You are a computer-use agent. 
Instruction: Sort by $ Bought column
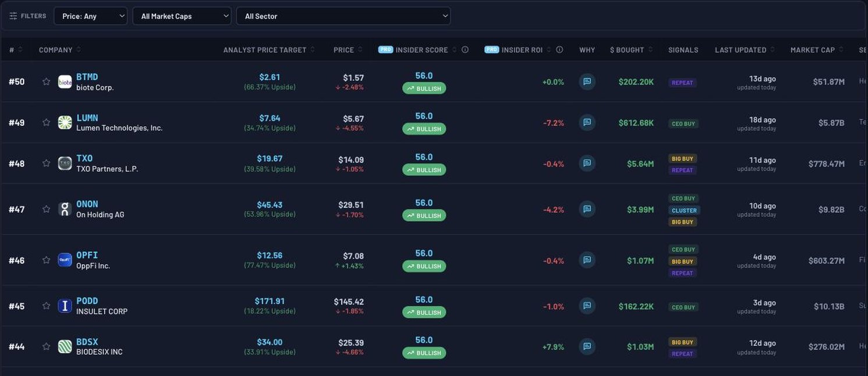click(x=631, y=49)
